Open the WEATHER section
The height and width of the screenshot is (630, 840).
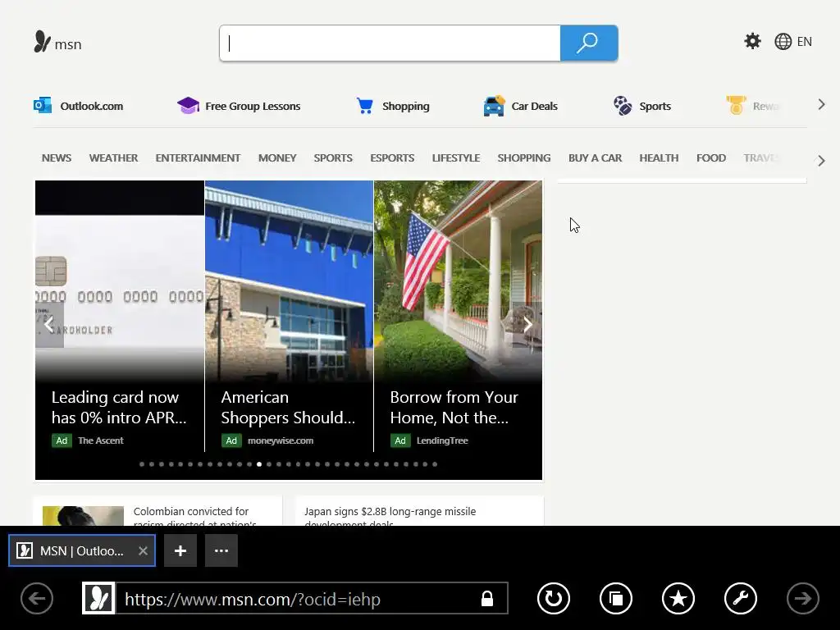coord(113,158)
